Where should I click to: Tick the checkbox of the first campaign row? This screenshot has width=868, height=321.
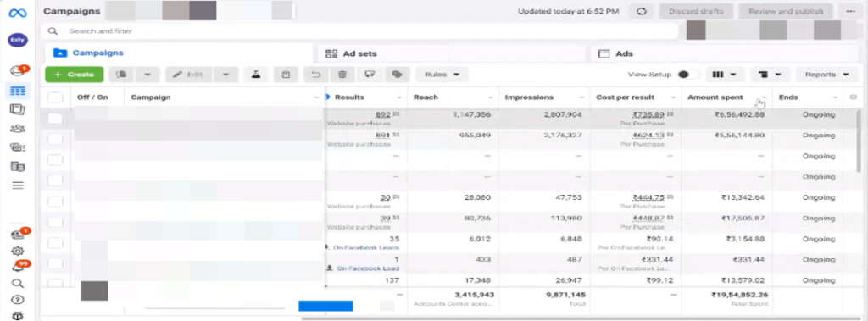(55, 119)
